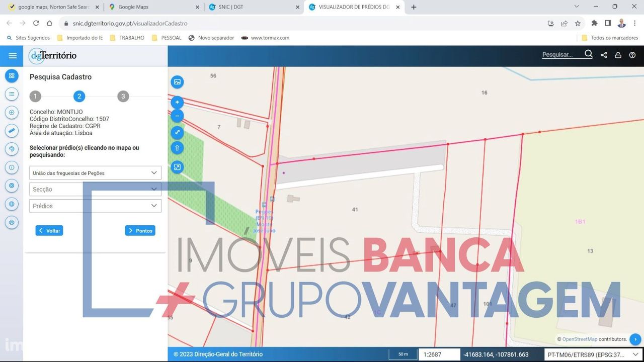Expand the Prédios dropdown
The width and height of the screenshot is (644, 362).
pyautogui.click(x=95, y=206)
